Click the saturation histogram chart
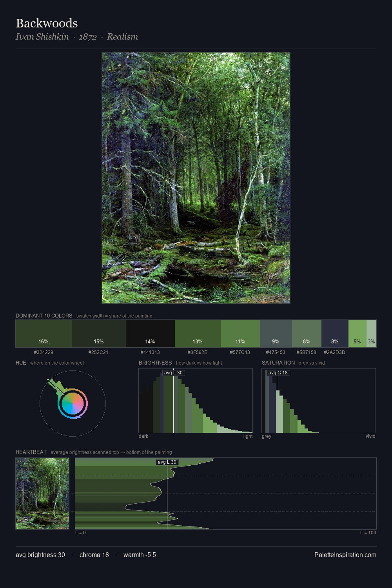Viewport: 392px width, 588px height. point(319,401)
